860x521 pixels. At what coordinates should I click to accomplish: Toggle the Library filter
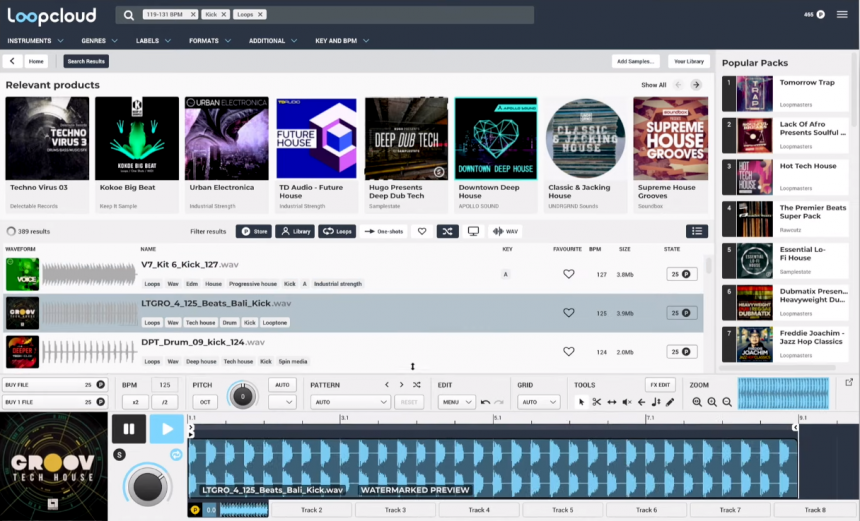295,231
